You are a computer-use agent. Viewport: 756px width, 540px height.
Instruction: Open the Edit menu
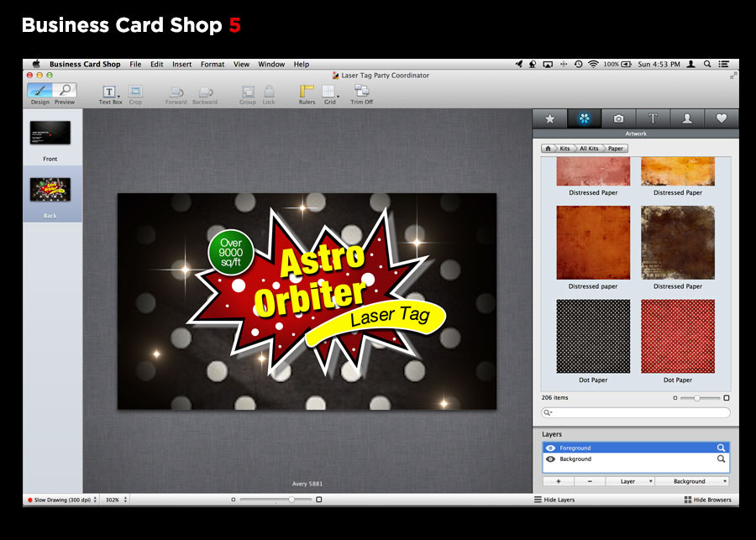click(x=157, y=64)
